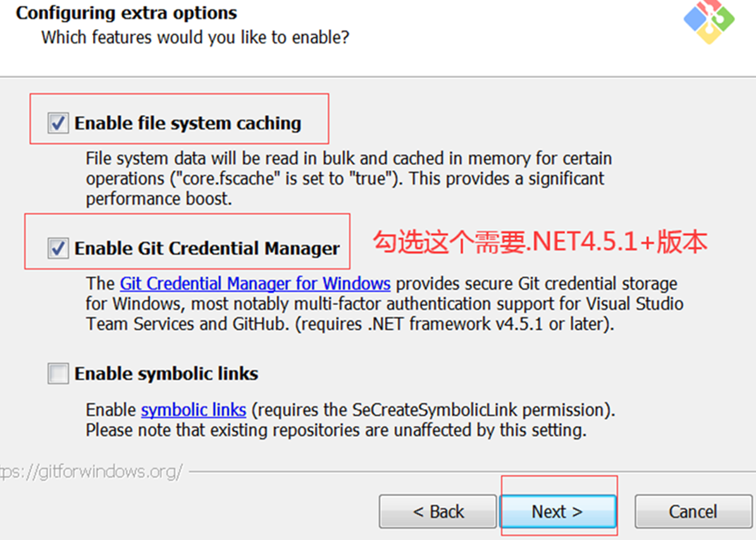Click the Enable file system caching label
Screen dimensions: 756x540
click(188, 123)
